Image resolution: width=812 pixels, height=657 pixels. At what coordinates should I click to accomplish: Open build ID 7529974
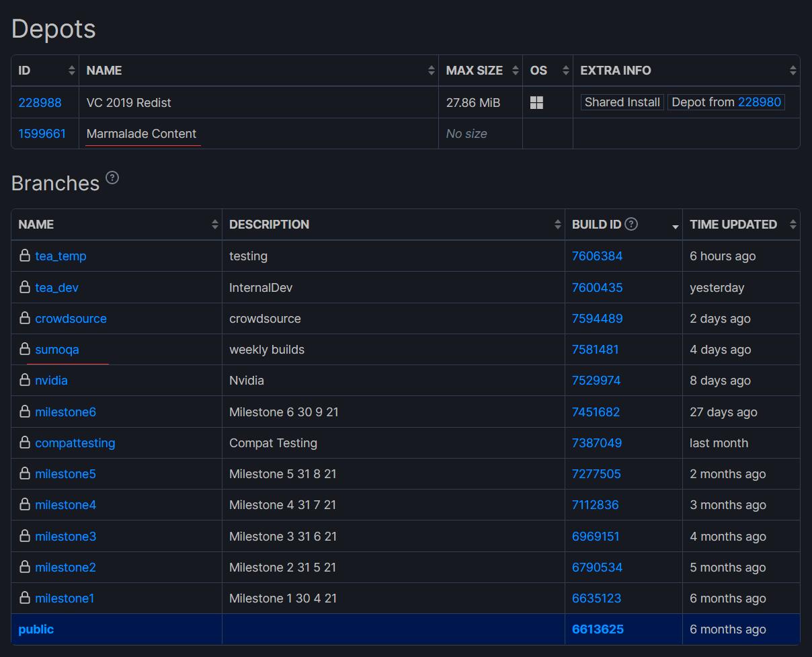[596, 380]
